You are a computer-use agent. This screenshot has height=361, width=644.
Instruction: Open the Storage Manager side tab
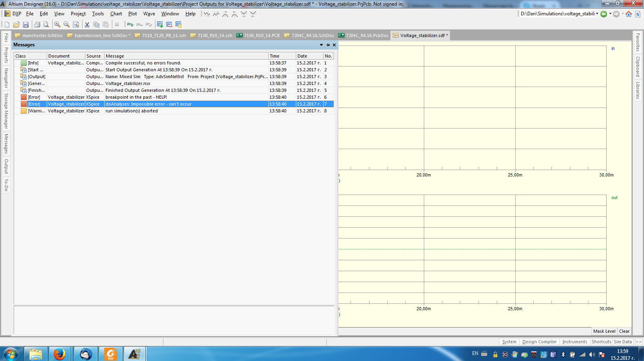pos(6,111)
